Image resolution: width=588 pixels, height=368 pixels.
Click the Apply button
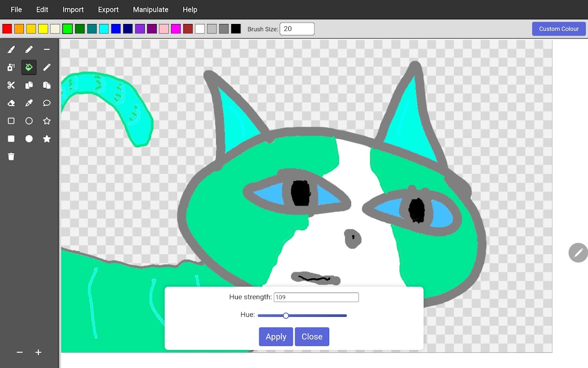pyautogui.click(x=276, y=337)
